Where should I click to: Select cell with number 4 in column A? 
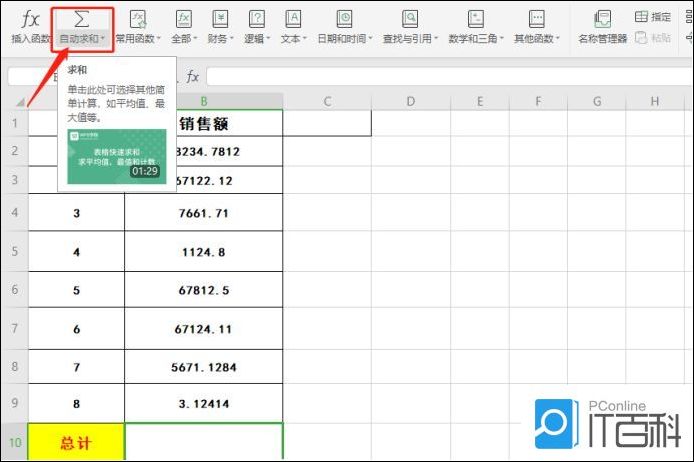pyautogui.click(x=76, y=252)
